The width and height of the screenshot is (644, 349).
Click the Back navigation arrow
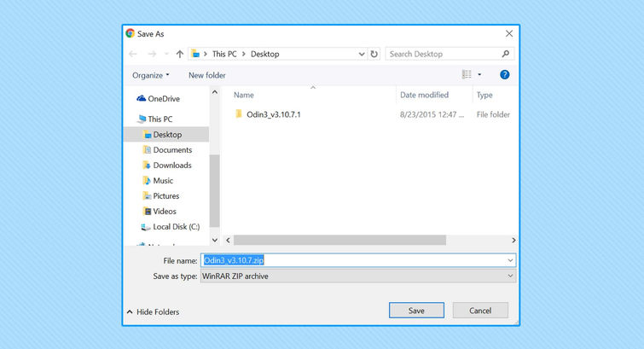click(x=133, y=54)
